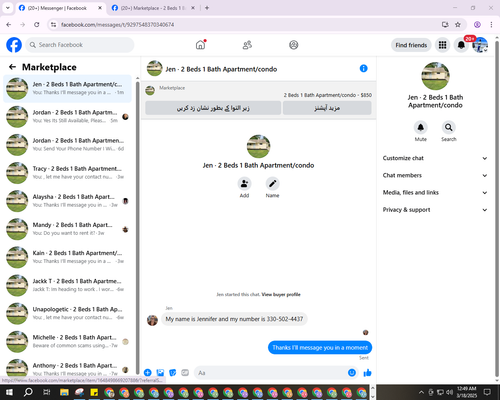Expand Customize chat section
The width and height of the screenshot is (500, 400).
click(435, 158)
